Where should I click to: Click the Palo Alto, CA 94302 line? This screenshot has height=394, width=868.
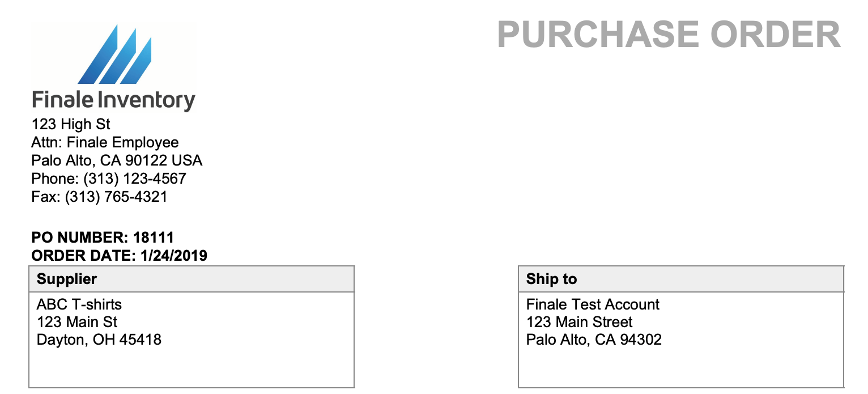[x=594, y=340]
